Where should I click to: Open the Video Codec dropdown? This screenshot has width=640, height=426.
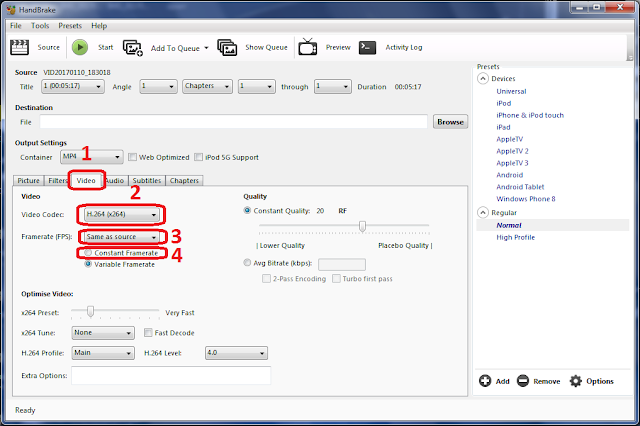(x=121, y=215)
